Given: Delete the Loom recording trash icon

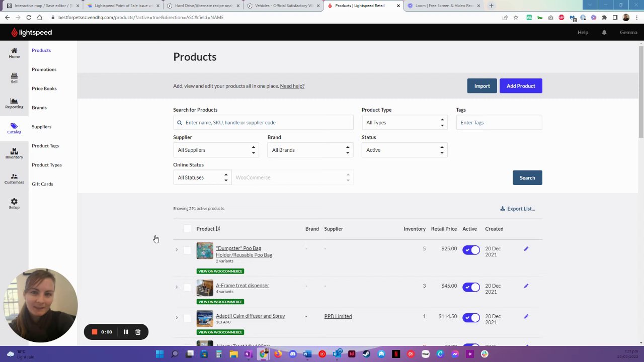Looking at the screenshot, I should pos(138,332).
